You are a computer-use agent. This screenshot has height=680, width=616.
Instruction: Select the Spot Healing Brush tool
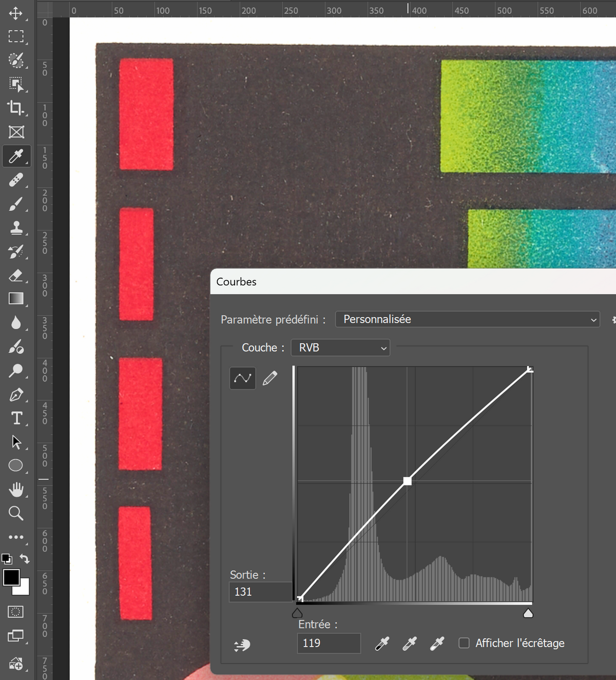point(16,180)
